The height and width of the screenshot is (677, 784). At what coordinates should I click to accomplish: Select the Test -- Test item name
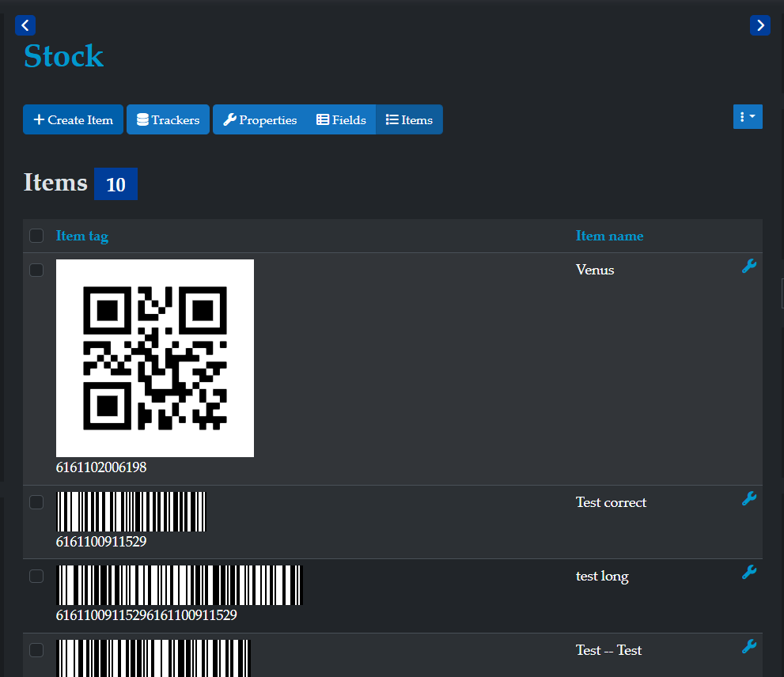(608, 650)
